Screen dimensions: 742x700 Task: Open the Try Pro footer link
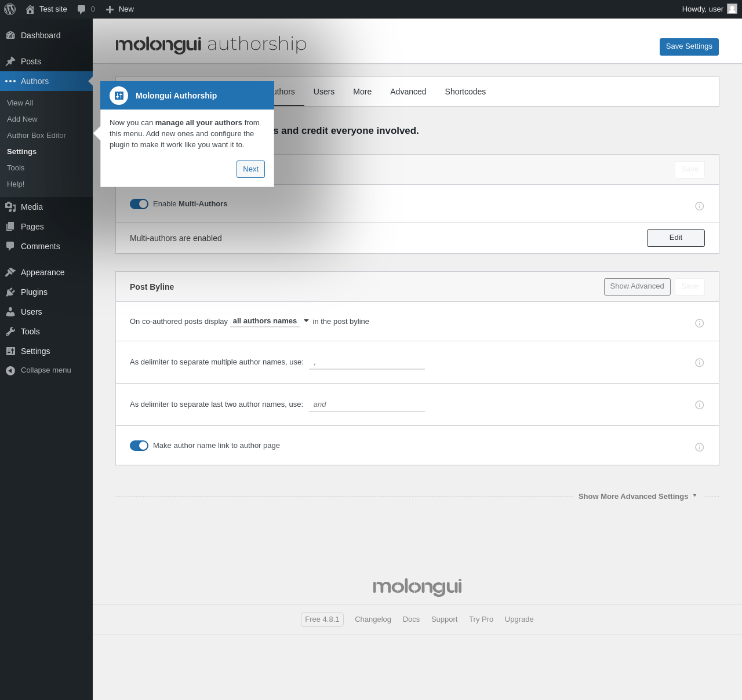coord(481,619)
